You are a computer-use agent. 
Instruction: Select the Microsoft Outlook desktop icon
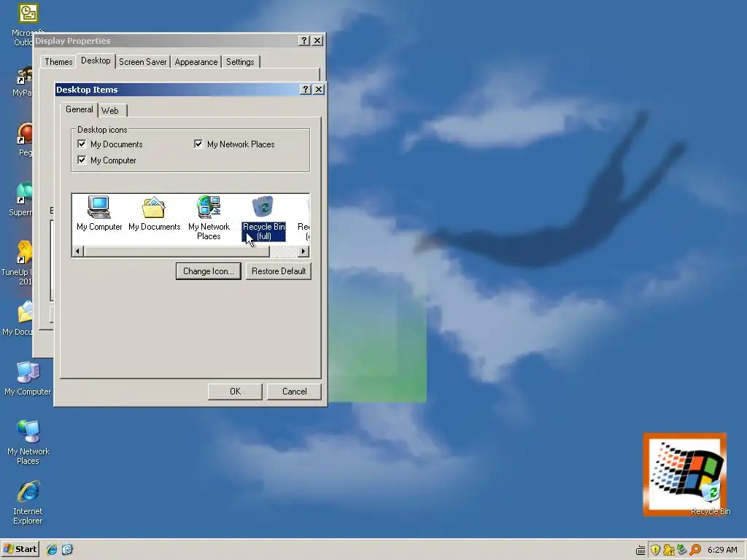point(26,25)
